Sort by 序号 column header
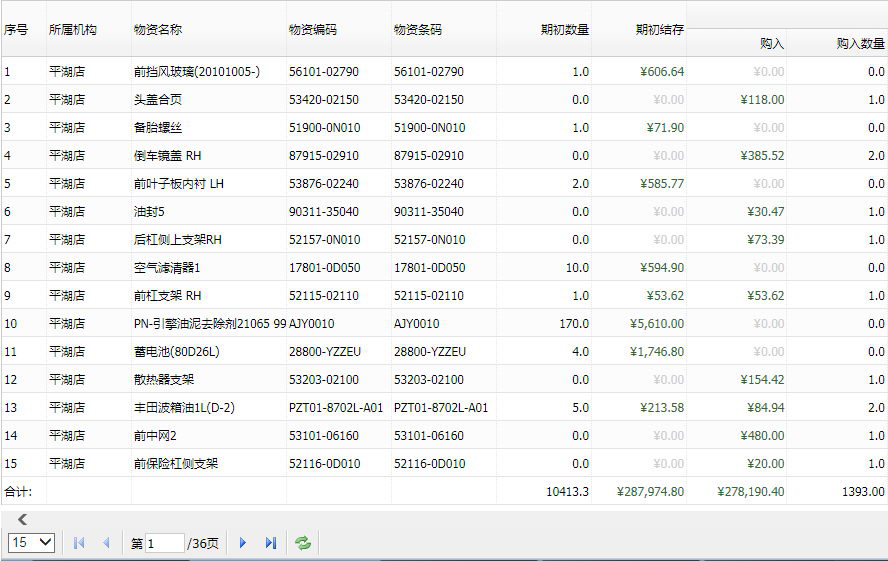 (x=16, y=30)
